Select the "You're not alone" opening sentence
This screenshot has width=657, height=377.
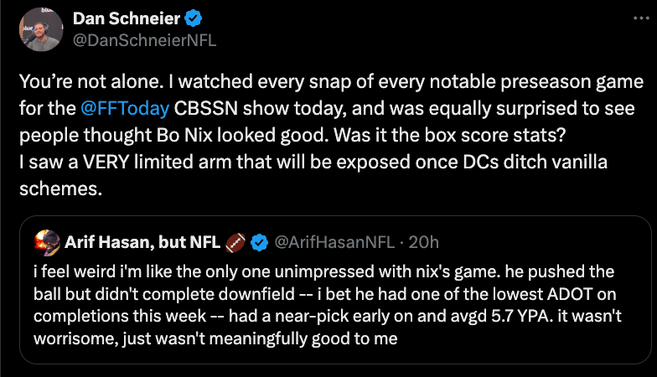pyautogui.click(x=91, y=81)
